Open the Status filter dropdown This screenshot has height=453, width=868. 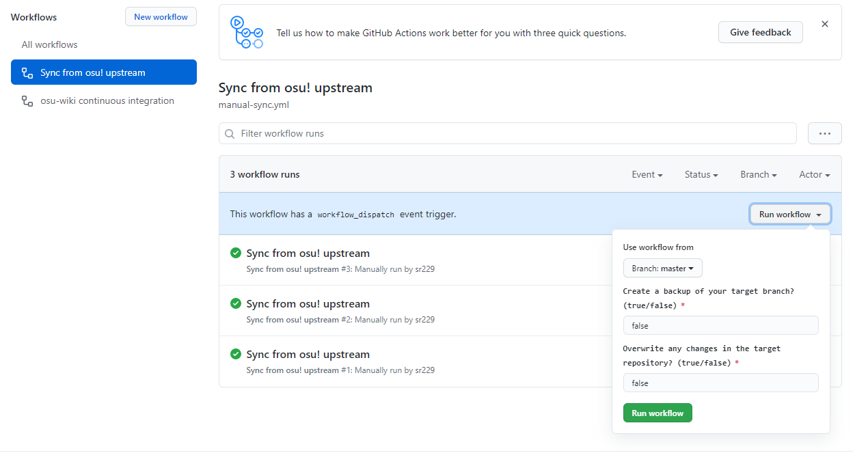701,174
